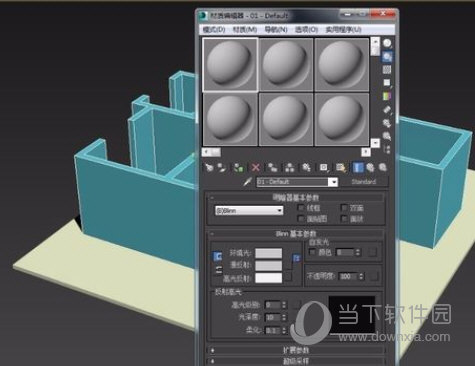Viewport: 475px width, 366px height.
Task: Toggle the ambient-diffuse color lock button
Action: point(218,256)
